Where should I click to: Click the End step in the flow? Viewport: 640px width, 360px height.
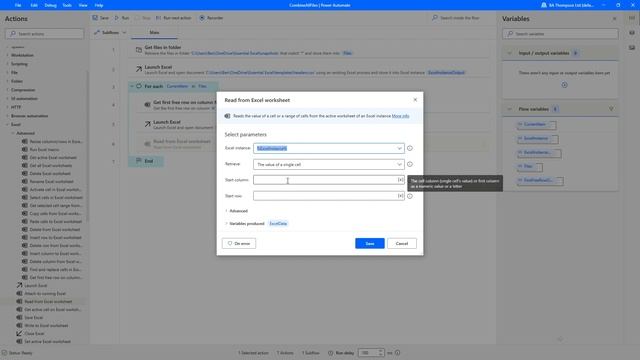click(x=146, y=161)
